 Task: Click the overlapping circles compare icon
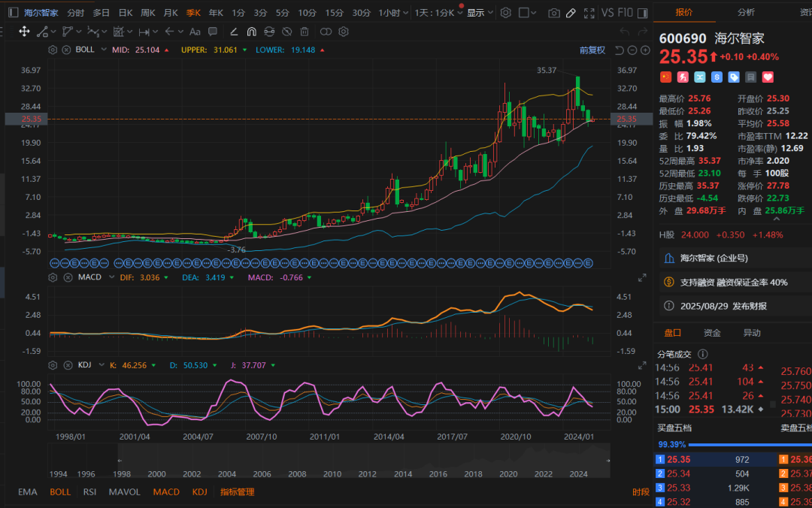(326, 32)
